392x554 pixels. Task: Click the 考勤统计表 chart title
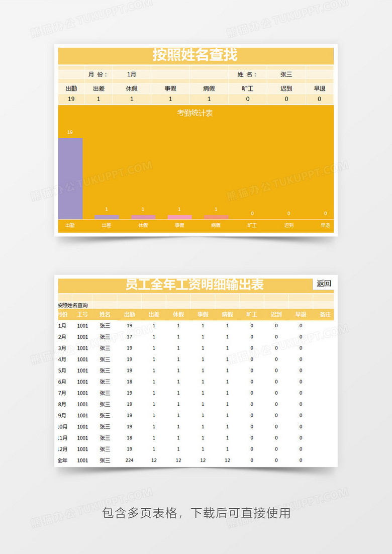pos(195,113)
